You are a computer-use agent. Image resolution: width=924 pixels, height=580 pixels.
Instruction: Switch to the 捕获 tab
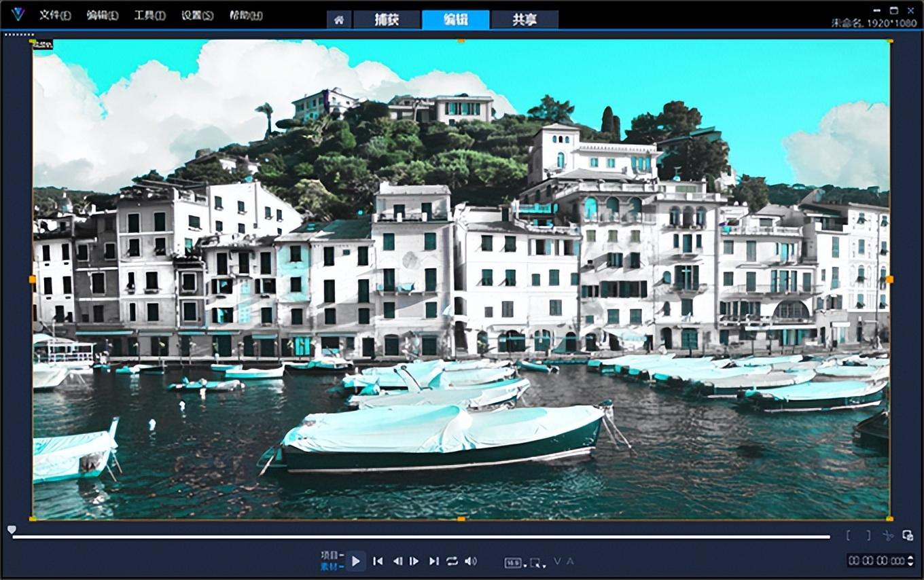(x=387, y=20)
